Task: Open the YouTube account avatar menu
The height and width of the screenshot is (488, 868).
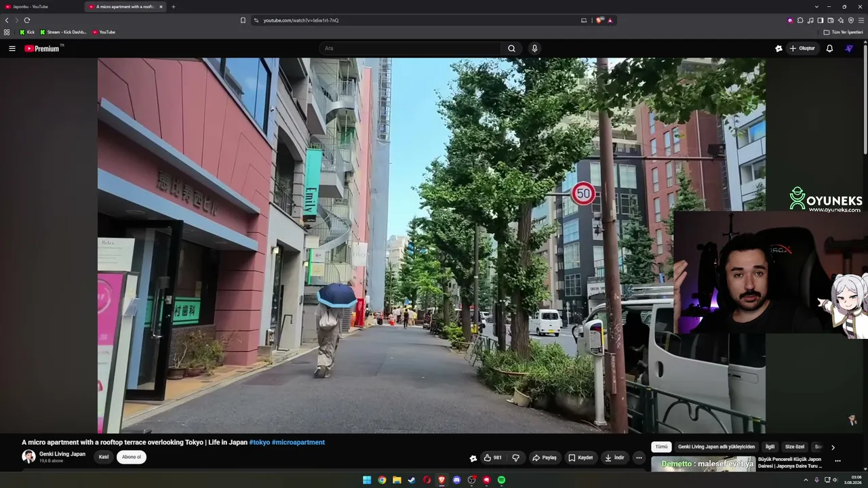Action: point(849,48)
